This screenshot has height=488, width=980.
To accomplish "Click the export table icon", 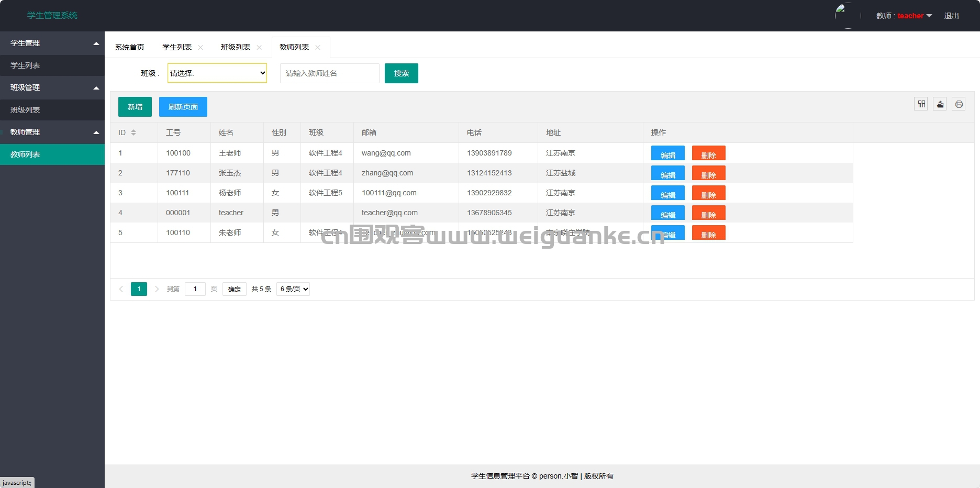I will pyautogui.click(x=940, y=104).
